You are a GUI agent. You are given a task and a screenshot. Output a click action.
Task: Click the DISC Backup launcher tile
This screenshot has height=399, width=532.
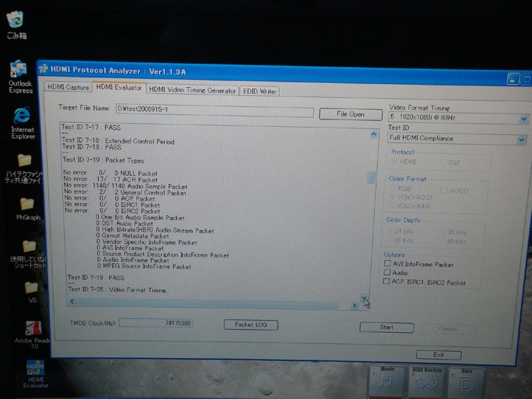coord(427,381)
